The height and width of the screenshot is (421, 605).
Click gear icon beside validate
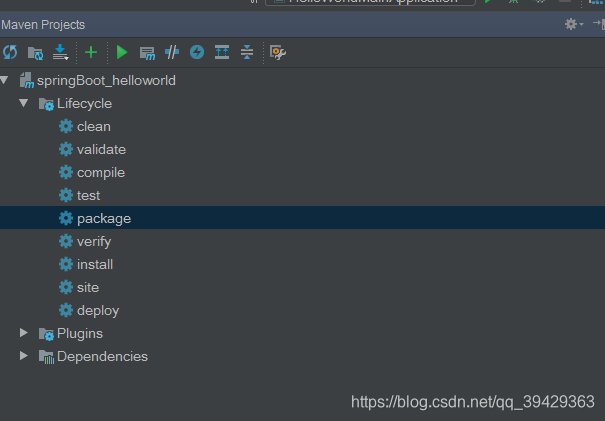click(x=66, y=149)
